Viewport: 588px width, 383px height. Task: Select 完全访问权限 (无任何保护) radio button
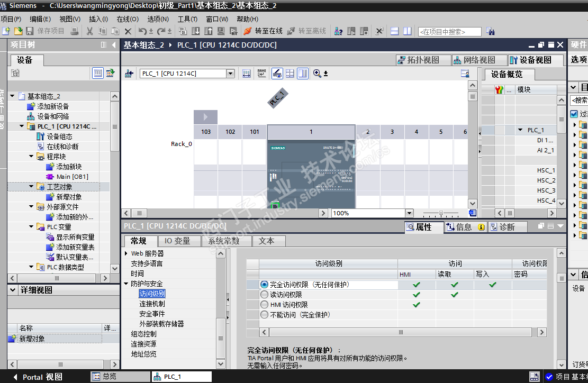265,285
